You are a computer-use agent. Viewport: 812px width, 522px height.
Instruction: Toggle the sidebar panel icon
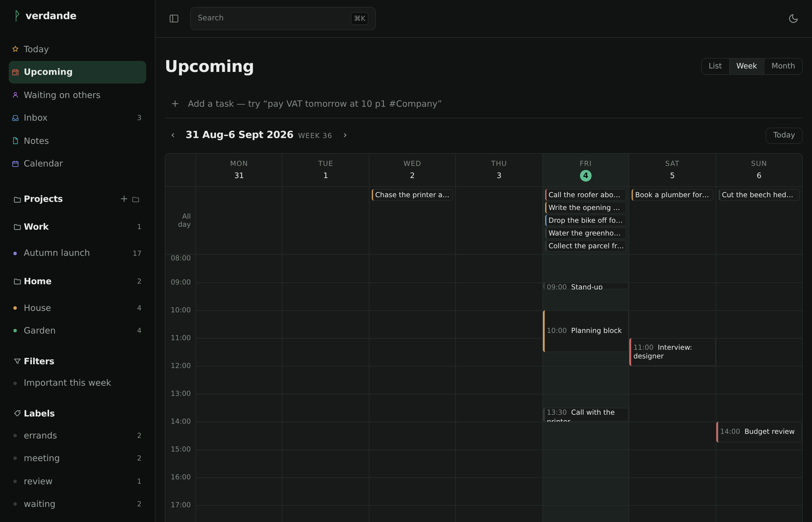(174, 19)
